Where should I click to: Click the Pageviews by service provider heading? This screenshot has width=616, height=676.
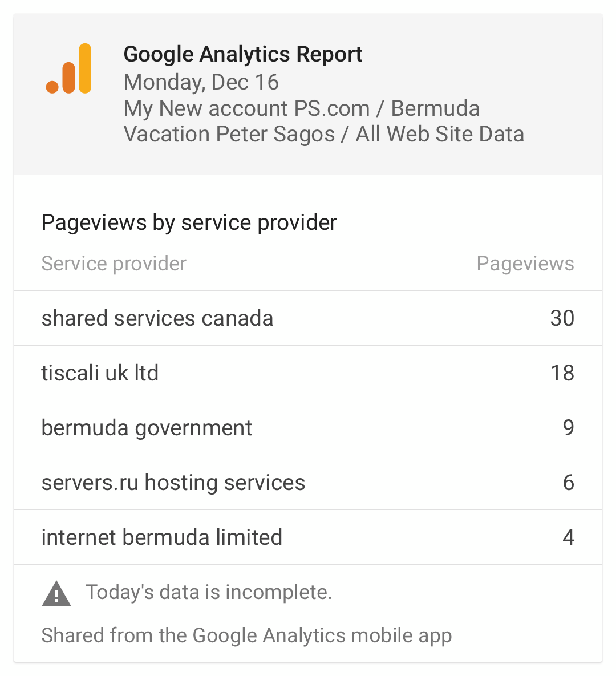pyautogui.click(x=189, y=223)
